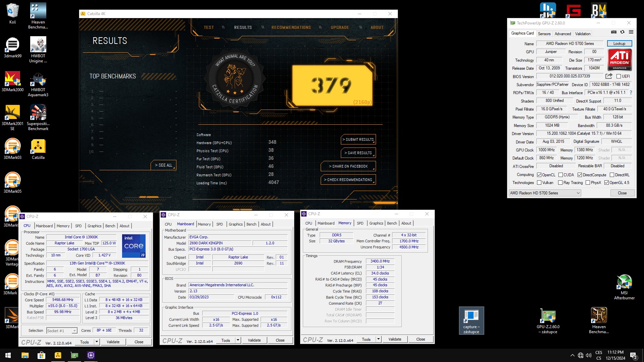This screenshot has height=362, width=644.
Task: Open Microsoft Store from the taskbar
Action: [41, 355]
